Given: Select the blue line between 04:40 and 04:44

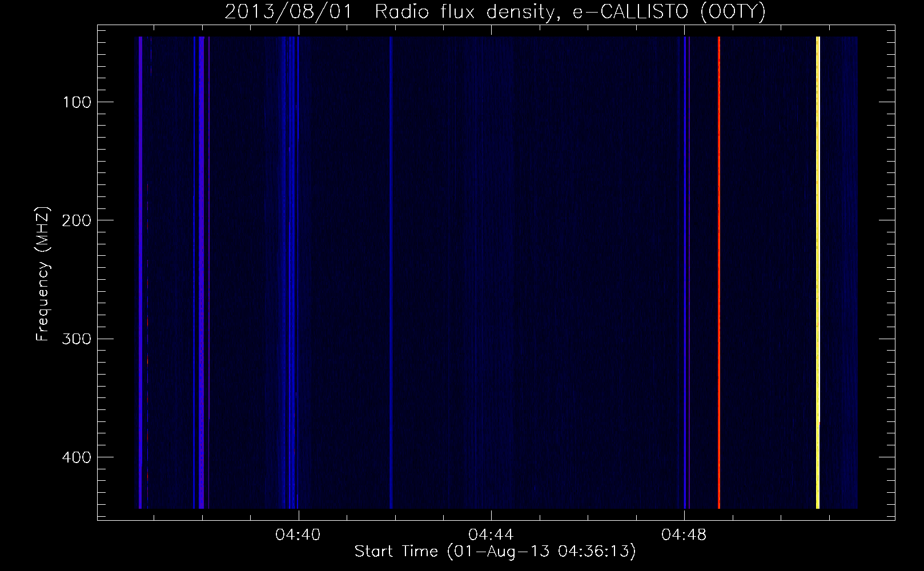Looking at the screenshot, I should [391, 272].
